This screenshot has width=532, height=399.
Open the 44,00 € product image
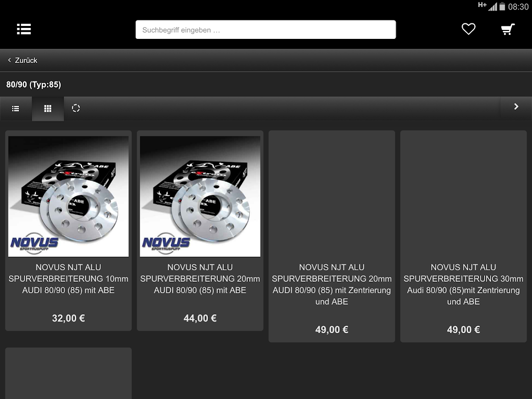(200, 197)
